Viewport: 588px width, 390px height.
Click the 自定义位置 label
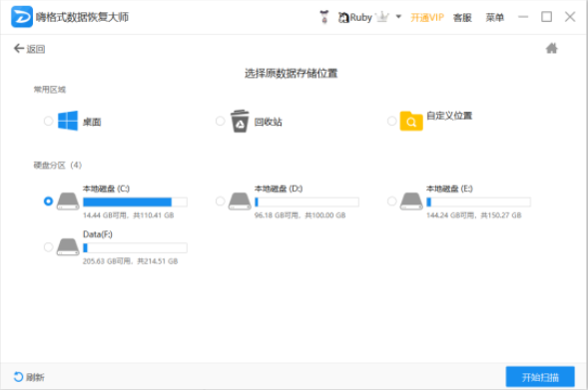pyautogui.click(x=449, y=116)
